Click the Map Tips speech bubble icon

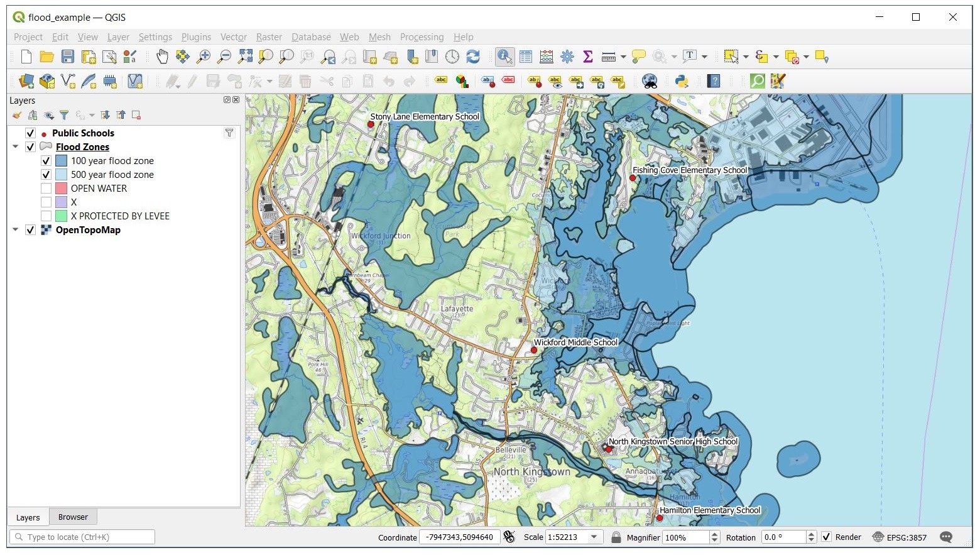639,57
